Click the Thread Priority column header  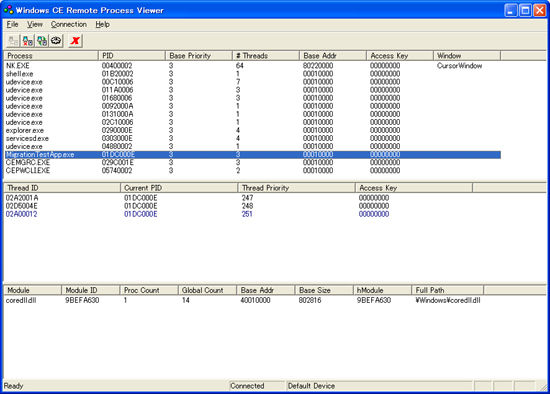(297, 188)
